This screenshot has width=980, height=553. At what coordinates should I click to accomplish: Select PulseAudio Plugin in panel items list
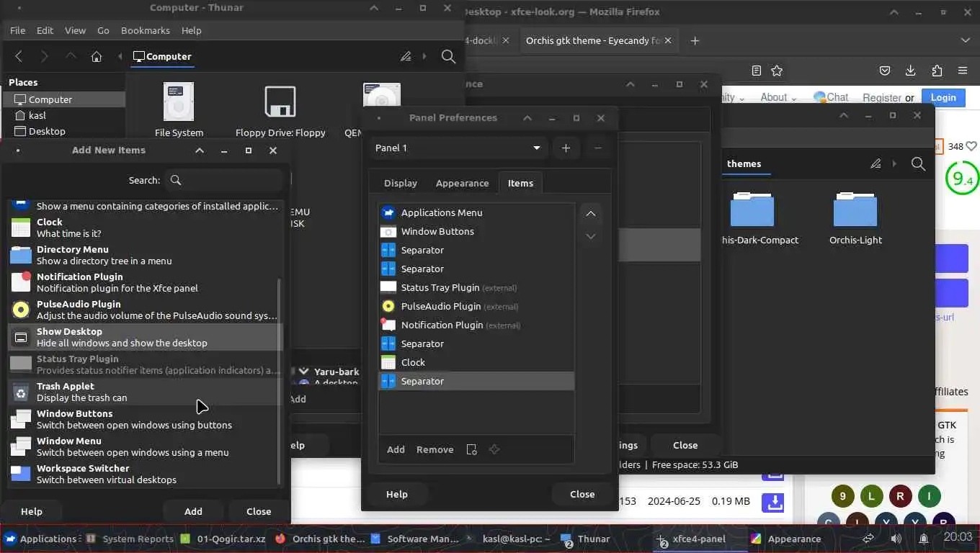(x=476, y=306)
